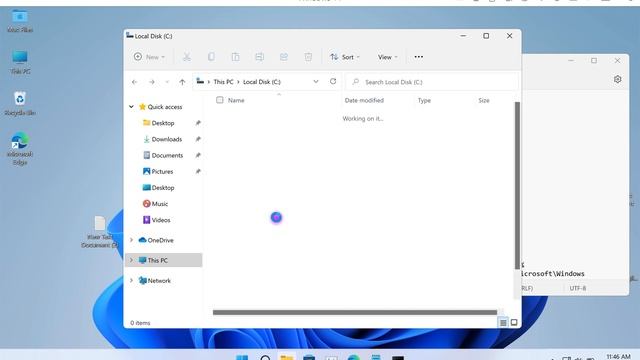Select Recycle Bin desktop icon
This screenshot has height=360, width=640.
point(20,104)
